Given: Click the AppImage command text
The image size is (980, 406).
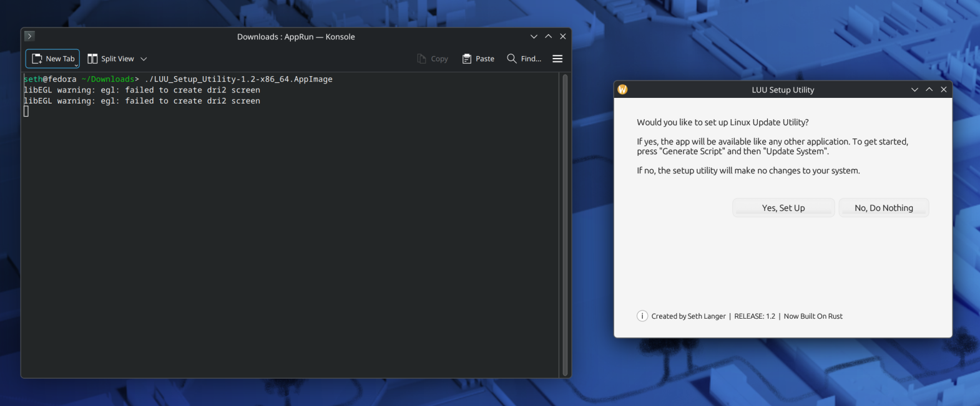Looking at the screenshot, I should point(238,79).
